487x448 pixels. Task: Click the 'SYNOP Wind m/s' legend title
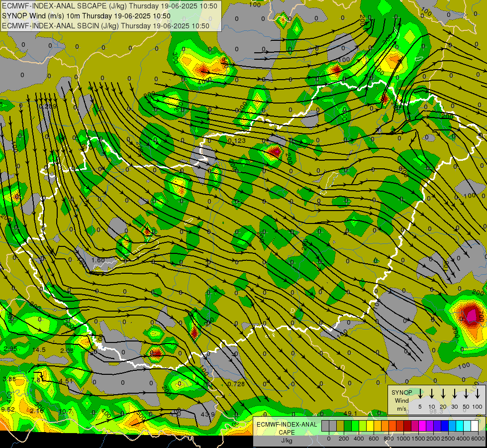pyautogui.click(x=401, y=400)
